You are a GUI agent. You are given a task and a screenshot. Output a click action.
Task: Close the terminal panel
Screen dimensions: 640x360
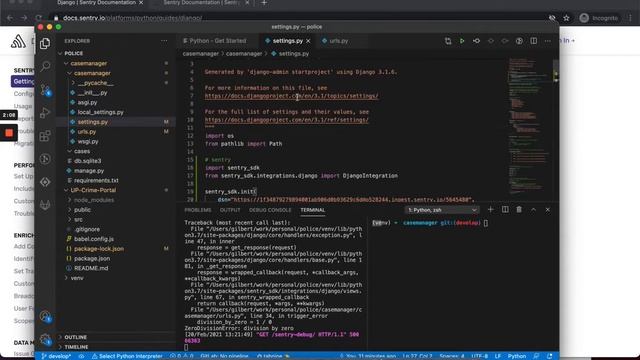click(x=548, y=209)
